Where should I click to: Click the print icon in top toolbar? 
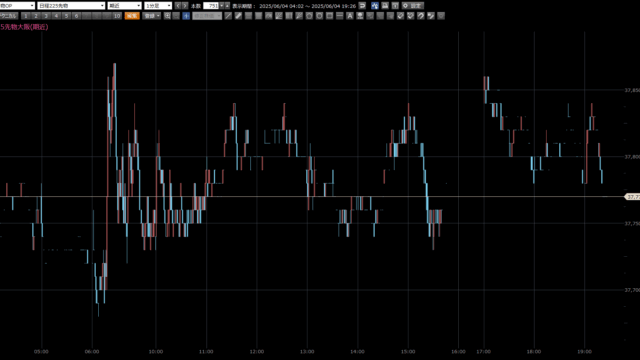(x=385, y=6)
